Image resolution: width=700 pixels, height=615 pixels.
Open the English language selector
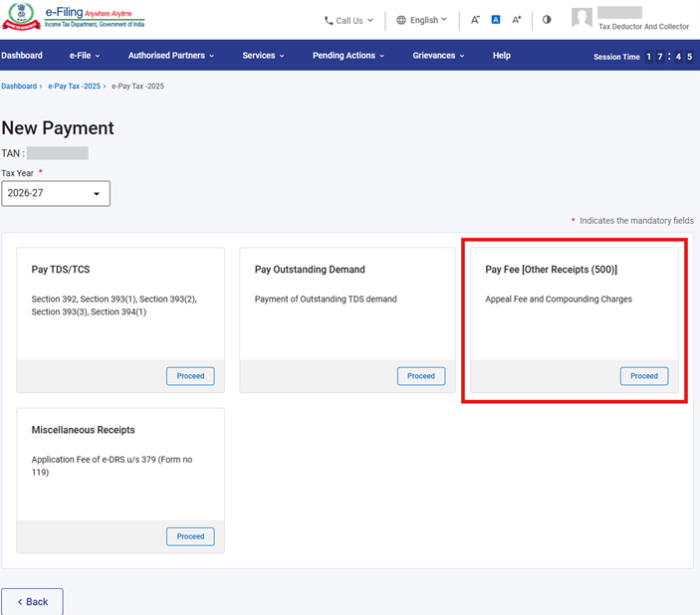click(421, 20)
